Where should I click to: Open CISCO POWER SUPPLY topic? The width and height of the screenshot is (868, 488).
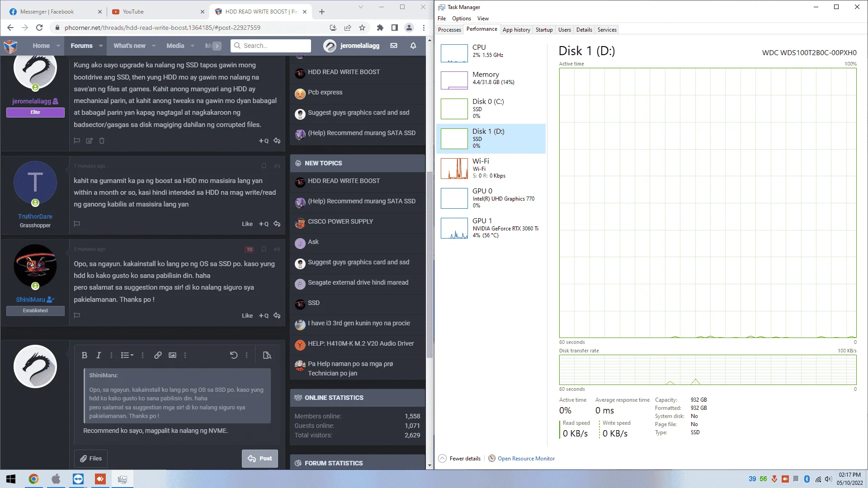click(x=340, y=221)
